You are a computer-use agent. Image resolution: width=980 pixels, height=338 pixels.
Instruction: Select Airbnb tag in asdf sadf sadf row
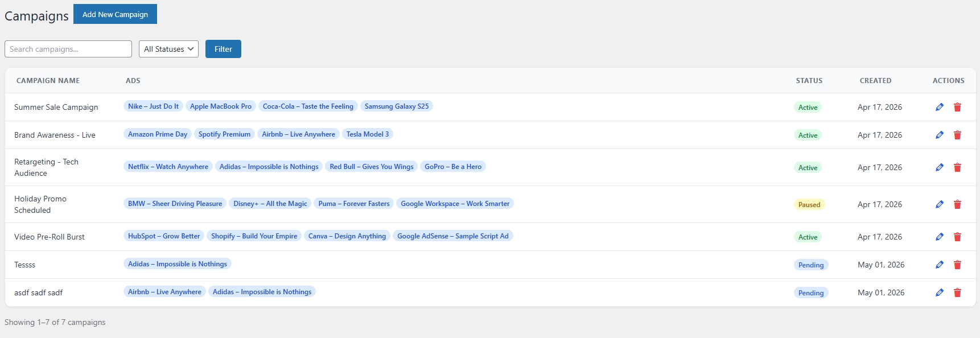(164, 292)
